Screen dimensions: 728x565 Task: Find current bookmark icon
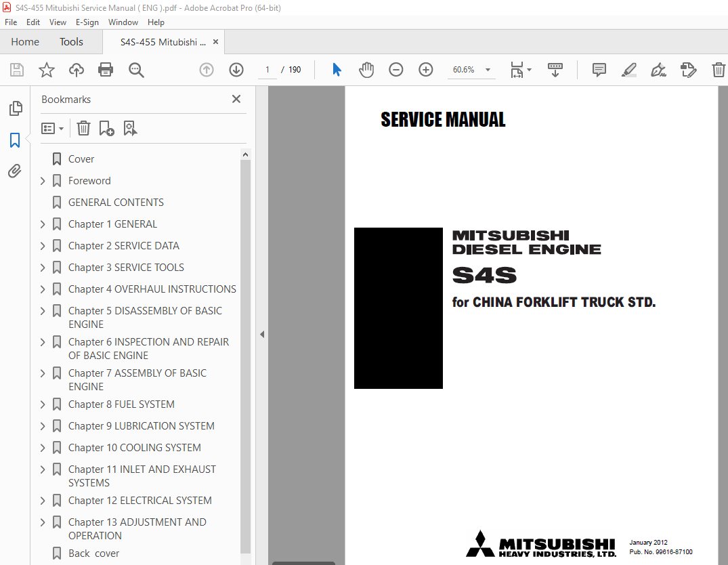(130, 128)
